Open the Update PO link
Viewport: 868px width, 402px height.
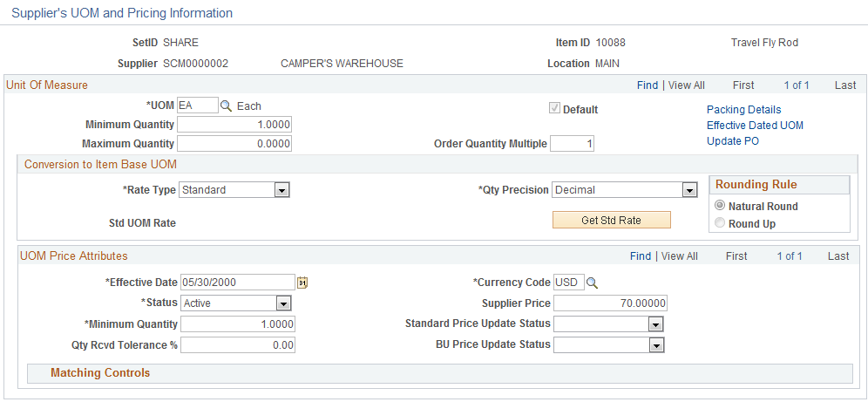(732, 141)
